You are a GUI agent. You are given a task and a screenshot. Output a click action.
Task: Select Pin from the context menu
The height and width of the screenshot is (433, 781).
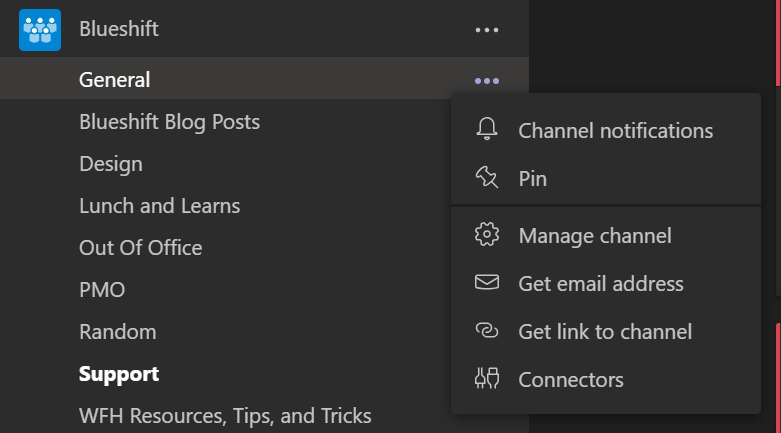click(x=606, y=178)
